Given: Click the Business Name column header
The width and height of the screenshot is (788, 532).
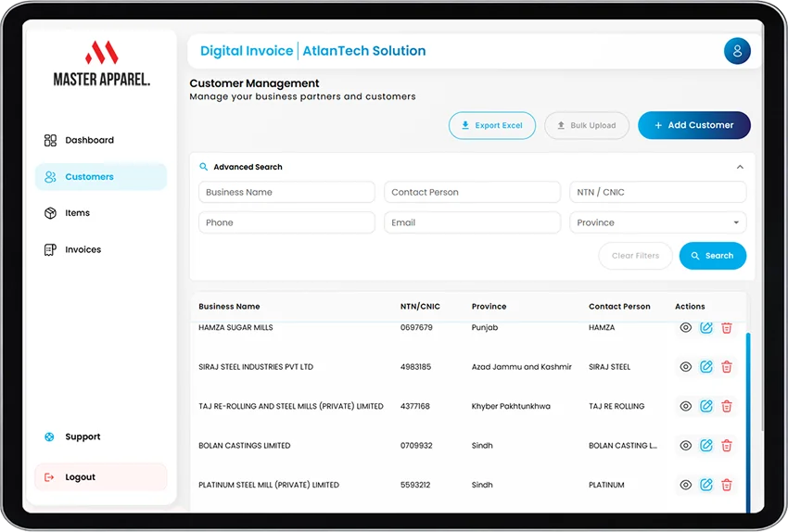Looking at the screenshot, I should pyautogui.click(x=229, y=307).
